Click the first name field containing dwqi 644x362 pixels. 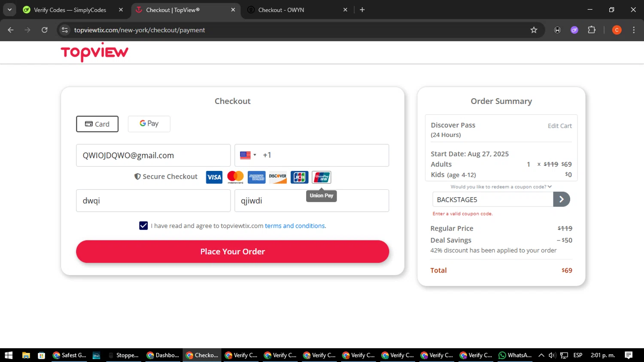pos(153,201)
